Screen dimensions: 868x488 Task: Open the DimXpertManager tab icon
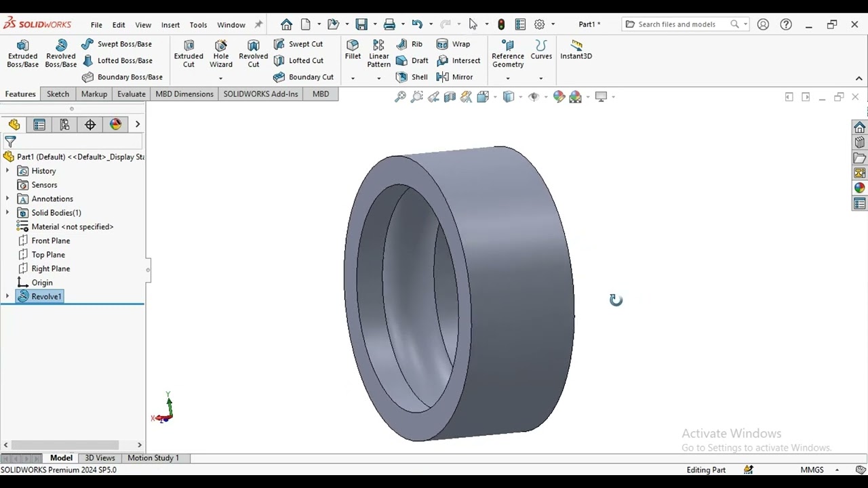[90, 125]
